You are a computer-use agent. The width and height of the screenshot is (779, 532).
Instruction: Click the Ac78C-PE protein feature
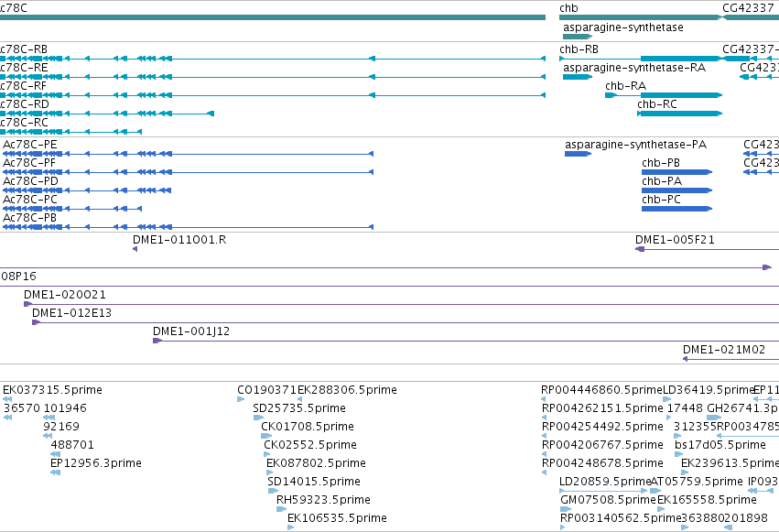tap(188, 154)
